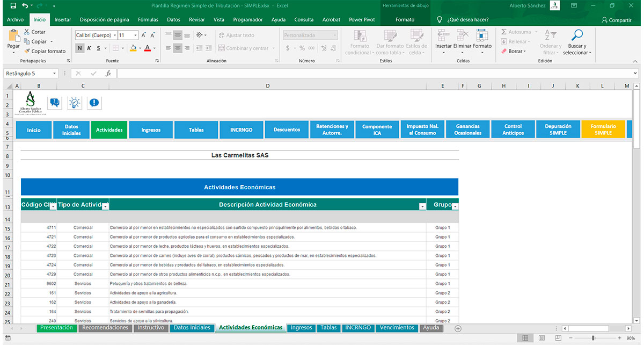Select the Ingresos sheet tab

(x=302, y=328)
